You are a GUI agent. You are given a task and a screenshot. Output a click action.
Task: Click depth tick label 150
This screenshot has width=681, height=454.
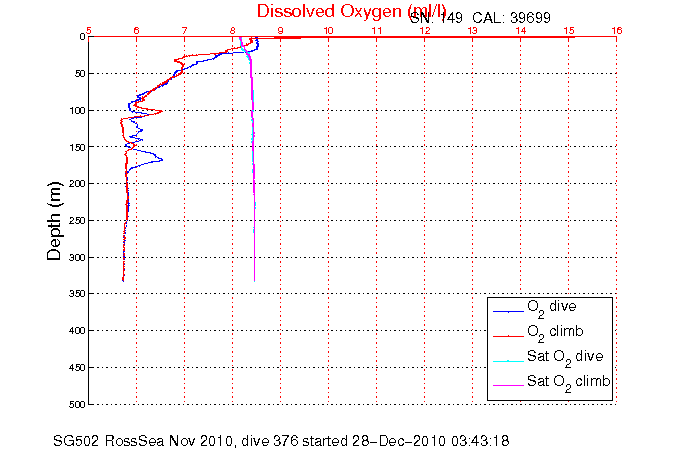[77, 147]
